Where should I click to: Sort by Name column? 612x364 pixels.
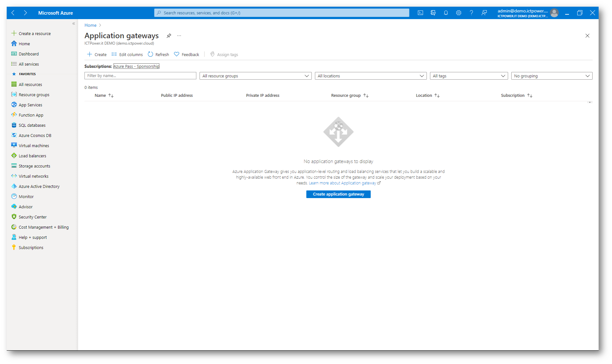pos(104,96)
